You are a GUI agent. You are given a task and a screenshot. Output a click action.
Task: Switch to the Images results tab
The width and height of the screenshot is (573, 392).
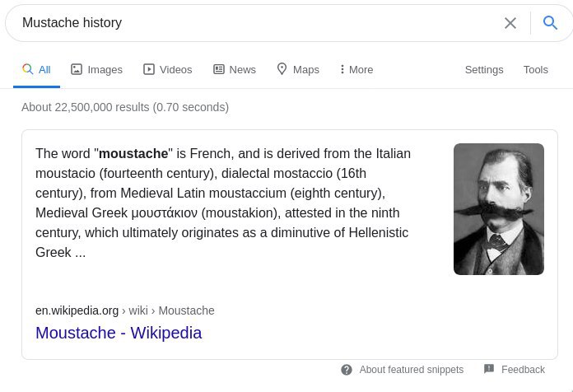pos(96,69)
